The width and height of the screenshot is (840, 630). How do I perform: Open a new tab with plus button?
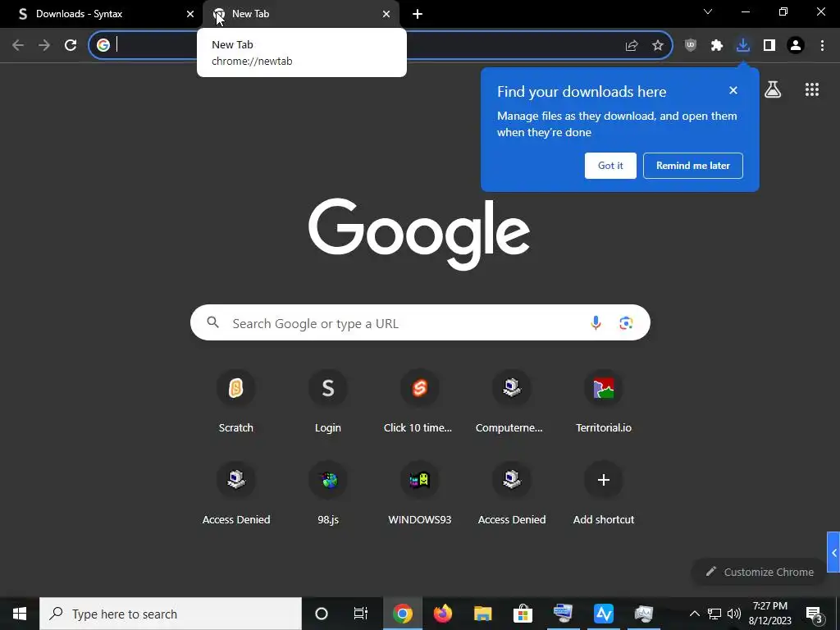click(418, 14)
